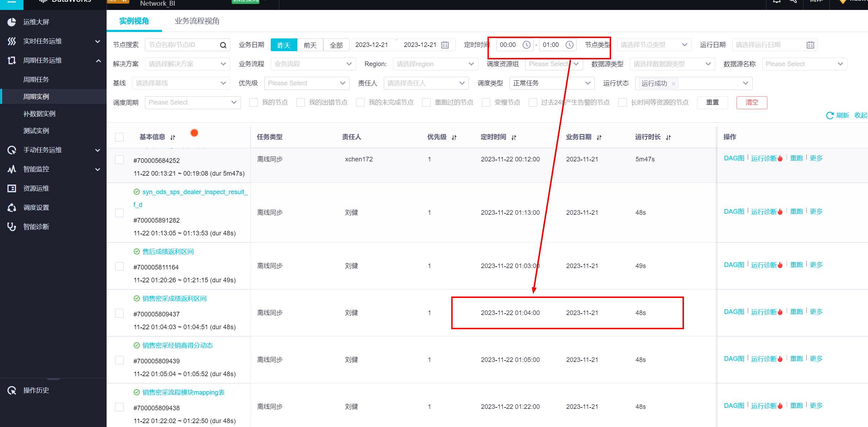Click the 重置 button
The image size is (868, 427).
[x=712, y=102]
